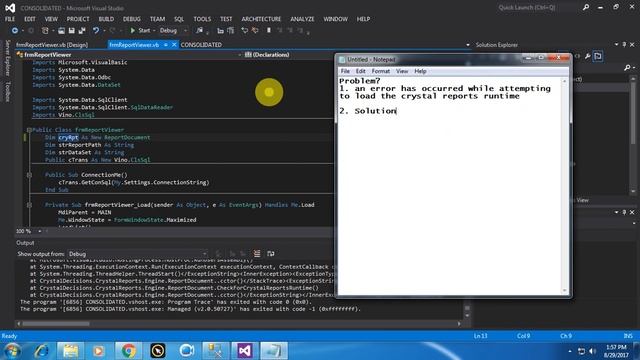Open the PROJECT menu
Image resolution: width=640 pixels, height=360 pixels.
(x=78, y=19)
